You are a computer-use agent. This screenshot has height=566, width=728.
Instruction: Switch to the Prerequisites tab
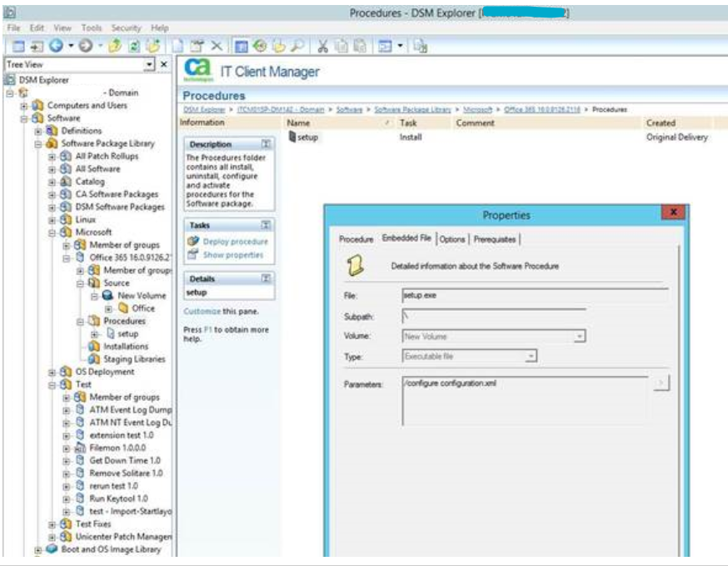pyautogui.click(x=495, y=239)
